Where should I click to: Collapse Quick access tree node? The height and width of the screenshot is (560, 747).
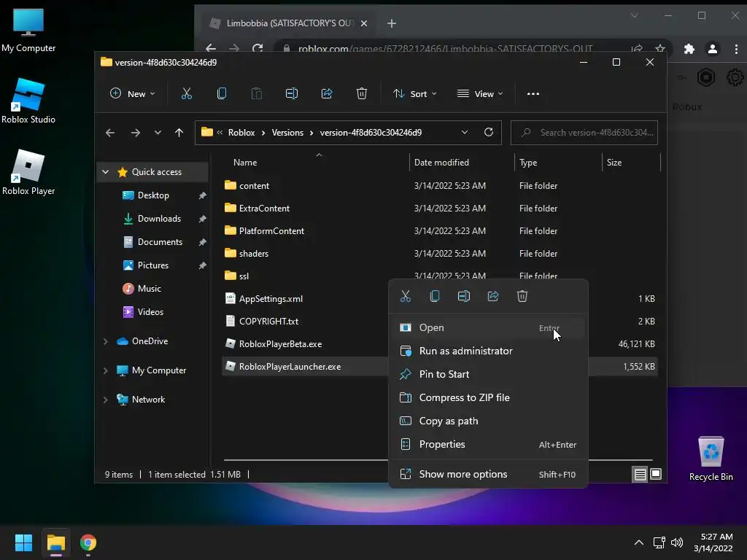click(x=106, y=172)
